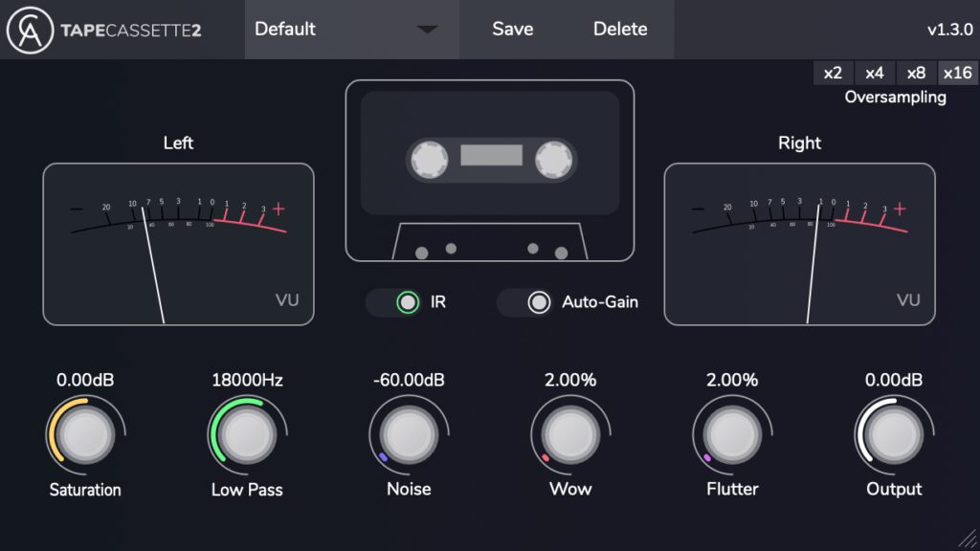
Task: Click the Low Pass knob
Action: click(x=247, y=434)
